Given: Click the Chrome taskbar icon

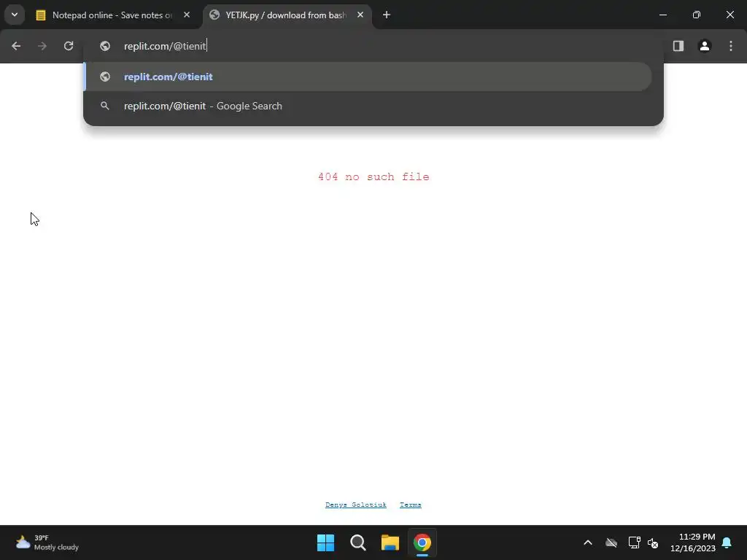Looking at the screenshot, I should pos(422,542).
